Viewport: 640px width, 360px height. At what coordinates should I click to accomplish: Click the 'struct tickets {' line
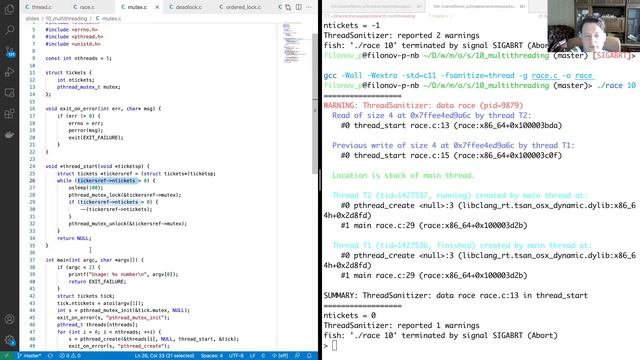pyautogui.click(x=69, y=73)
